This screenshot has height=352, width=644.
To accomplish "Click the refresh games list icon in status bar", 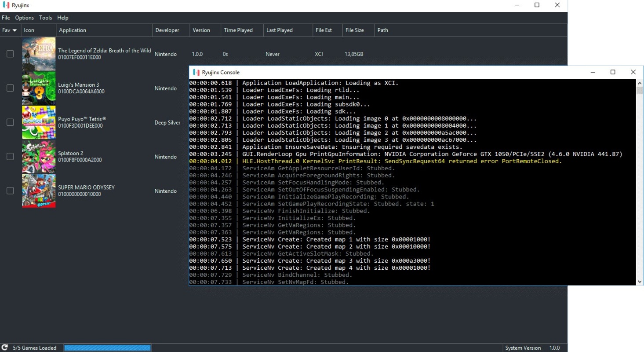I will pos(5,348).
